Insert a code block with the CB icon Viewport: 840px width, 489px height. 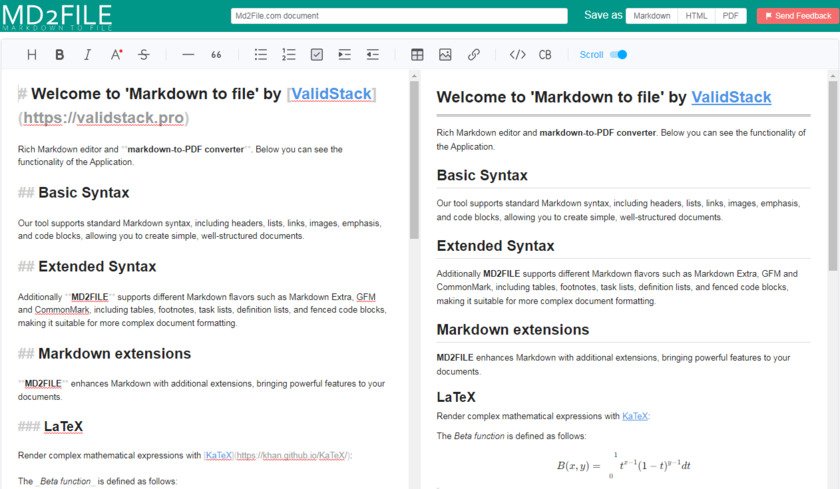[x=545, y=55]
